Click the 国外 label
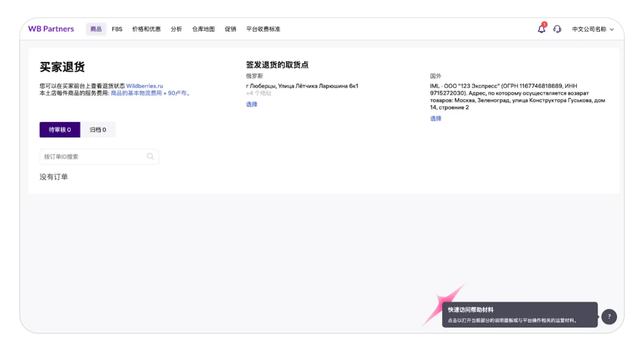The image size is (644, 351). (436, 76)
